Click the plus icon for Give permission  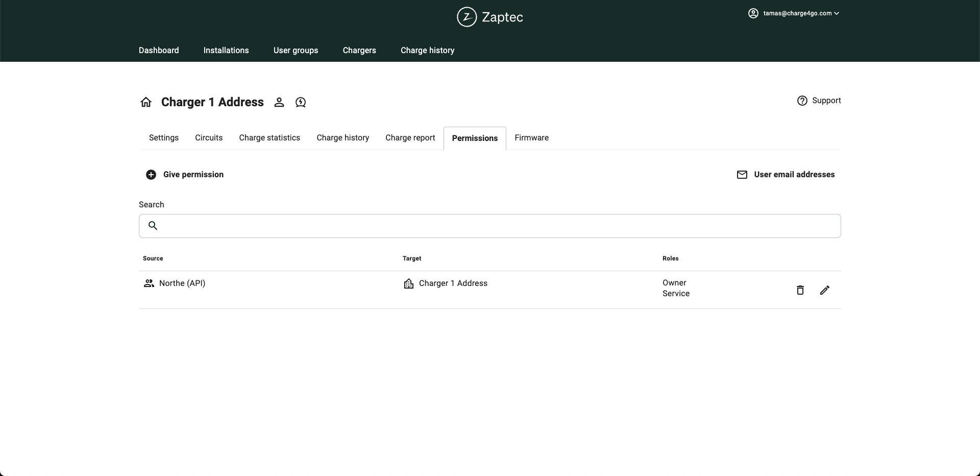point(151,175)
